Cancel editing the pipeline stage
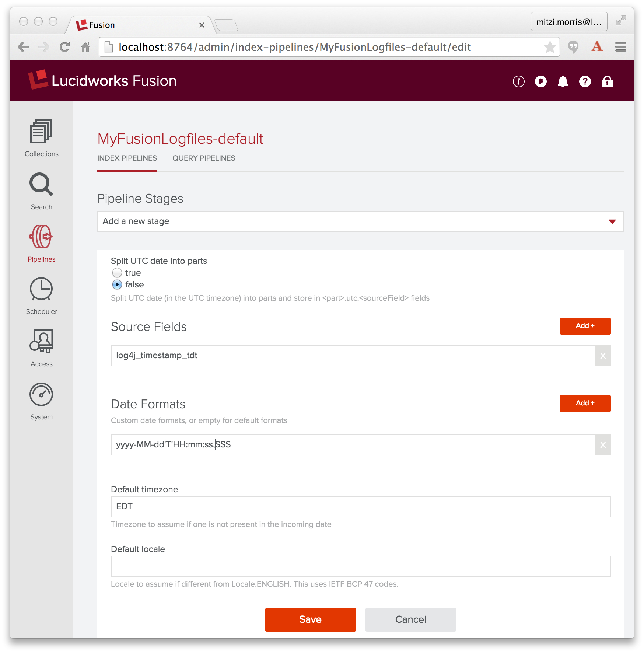Screen dimensions: 644x653 (x=410, y=619)
